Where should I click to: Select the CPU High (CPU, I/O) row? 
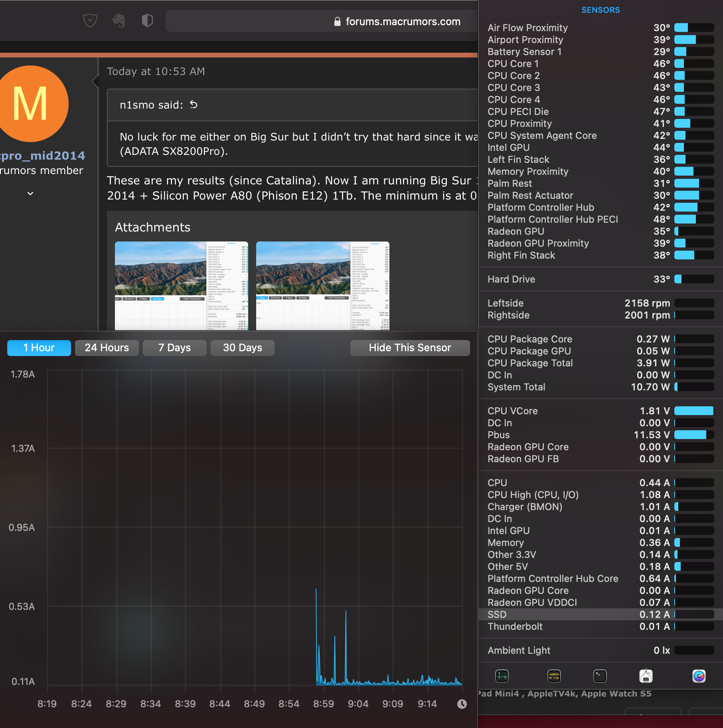[x=601, y=495]
